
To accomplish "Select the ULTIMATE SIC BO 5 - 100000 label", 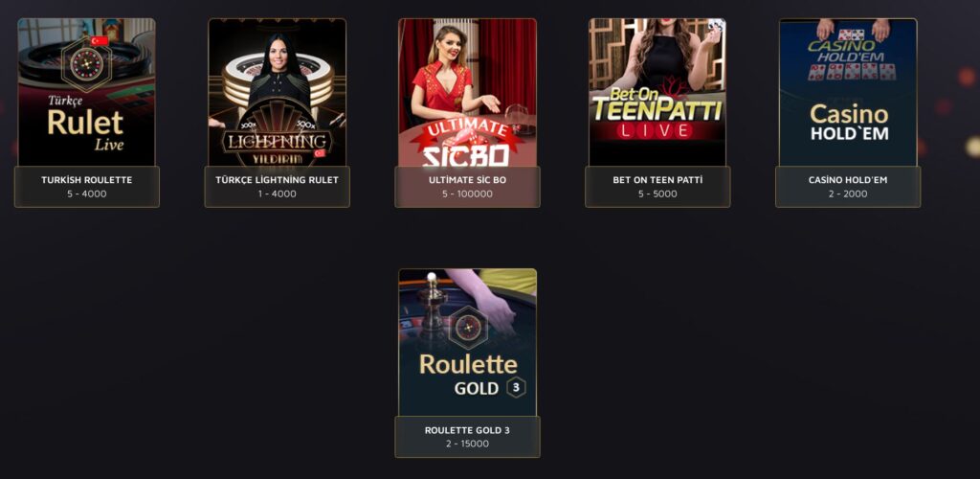I will point(467,187).
